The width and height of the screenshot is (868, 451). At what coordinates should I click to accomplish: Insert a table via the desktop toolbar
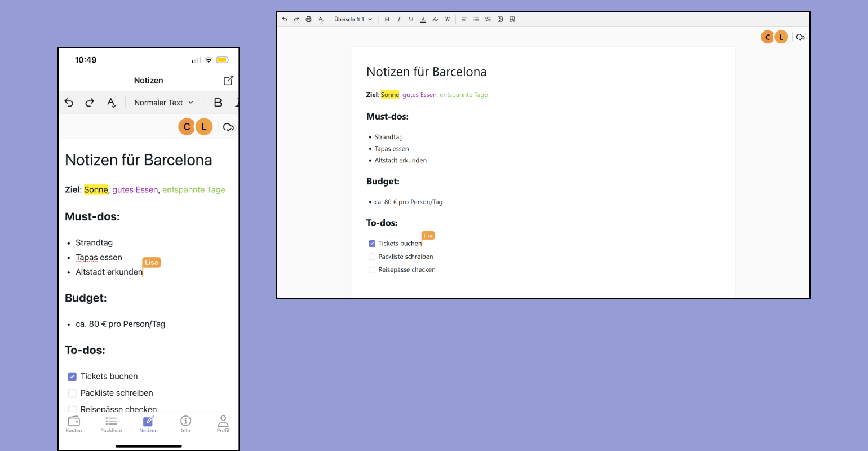[512, 19]
